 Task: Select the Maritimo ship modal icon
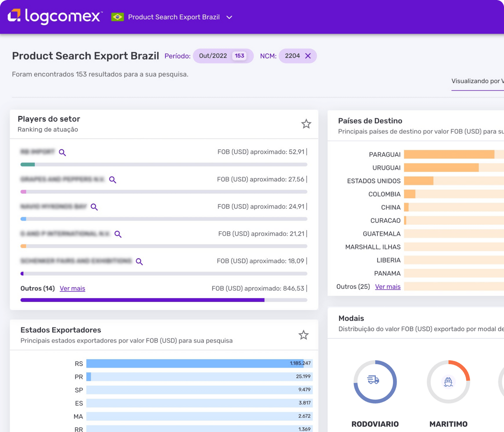click(x=448, y=381)
